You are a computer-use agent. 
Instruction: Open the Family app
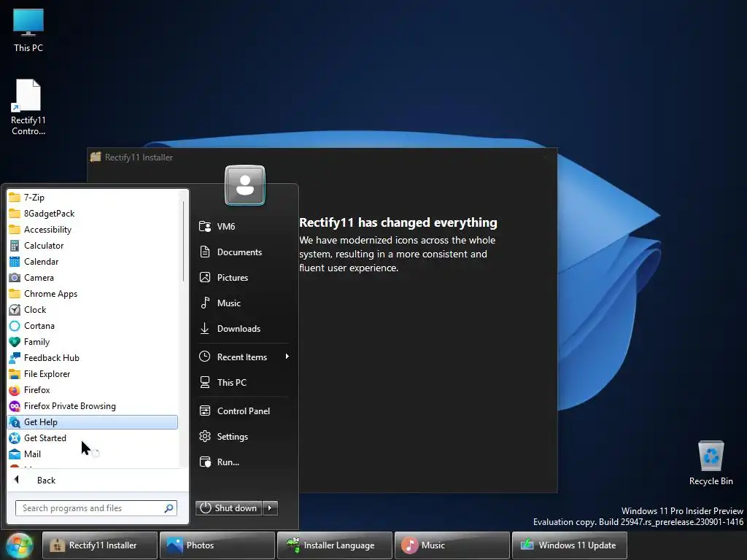pyautogui.click(x=93, y=342)
